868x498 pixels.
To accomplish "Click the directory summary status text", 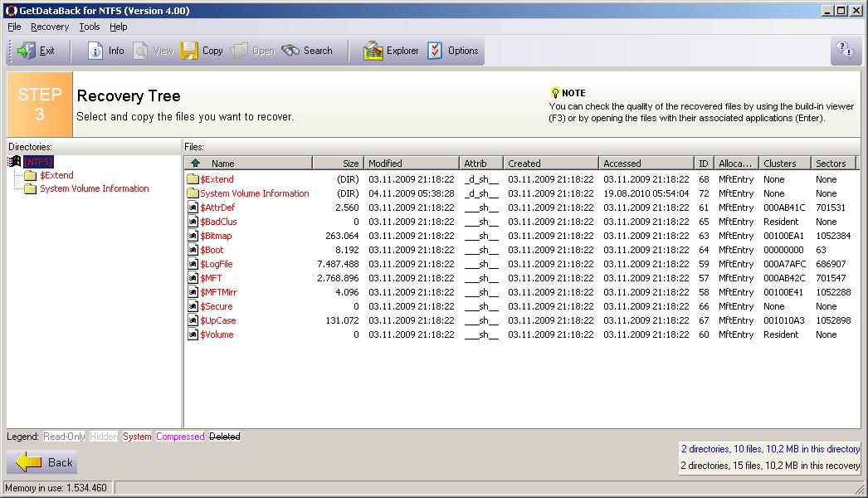I will coord(770,449).
